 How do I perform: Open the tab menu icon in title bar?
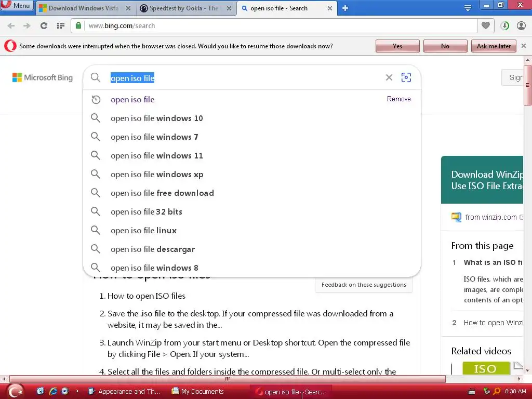tap(468, 8)
